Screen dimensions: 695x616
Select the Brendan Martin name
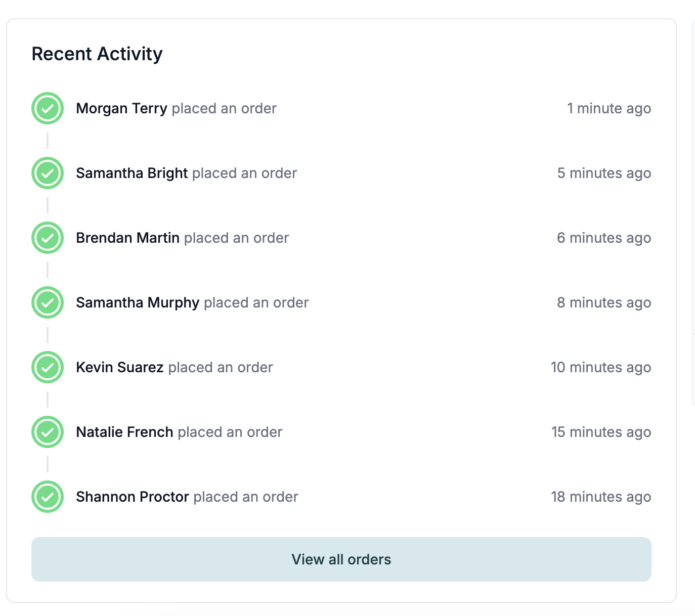click(127, 238)
